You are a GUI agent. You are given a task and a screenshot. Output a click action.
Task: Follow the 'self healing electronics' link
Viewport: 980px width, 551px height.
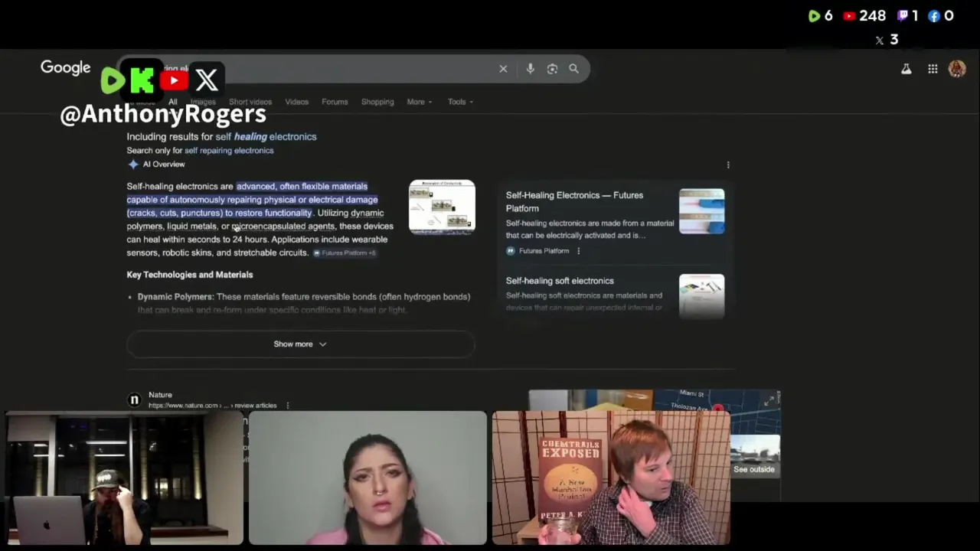pos(266,137)
